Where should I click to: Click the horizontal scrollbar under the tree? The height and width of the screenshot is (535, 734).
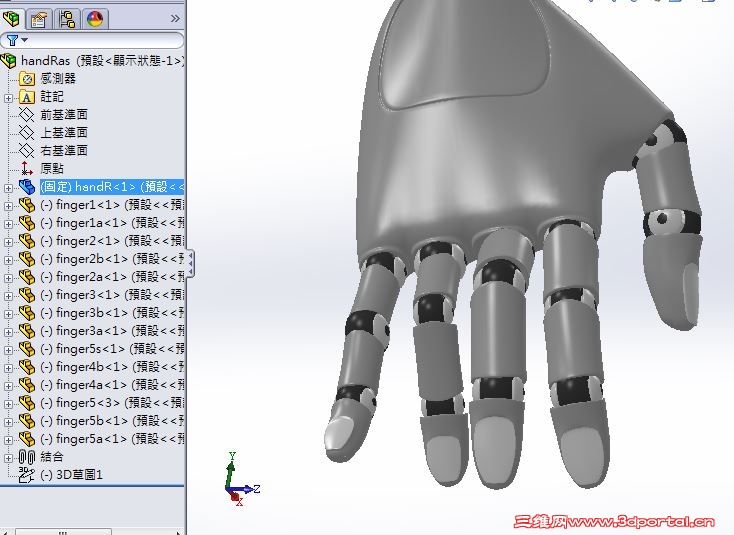[63, 532]
